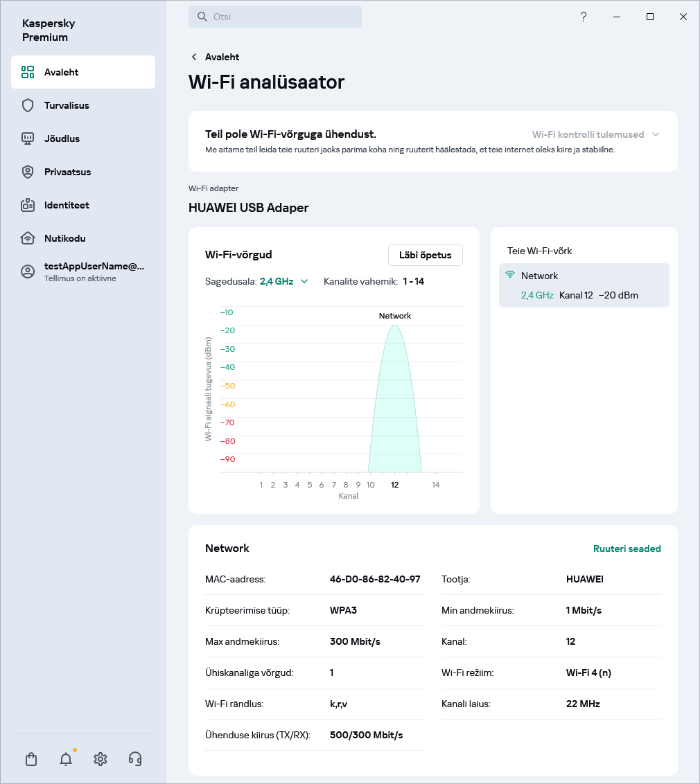The height and width of the screenshot is (784, 700).
Task: Click the Turvalisus shield icon
Action: click(x=28, y=105)
